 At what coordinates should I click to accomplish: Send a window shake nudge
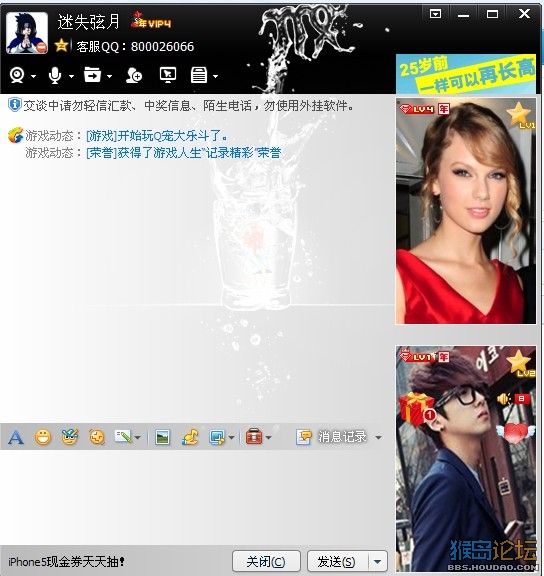click(97, 437)
